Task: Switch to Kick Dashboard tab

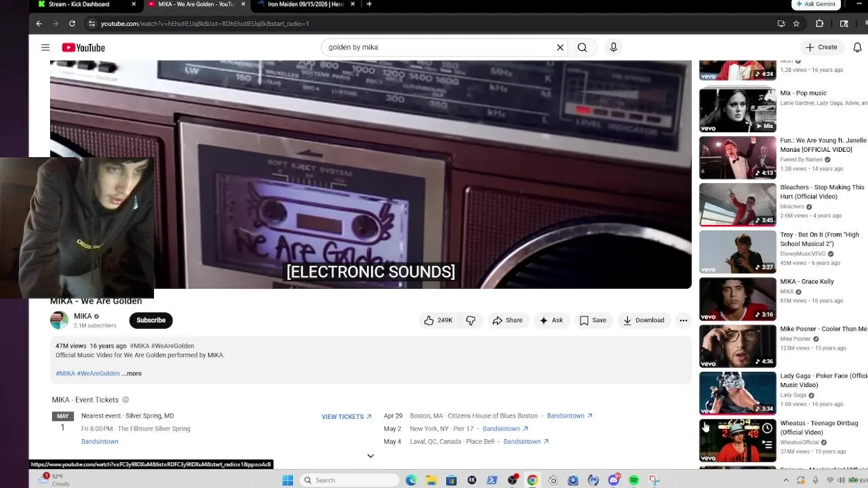Action: (x=85, y=4)
